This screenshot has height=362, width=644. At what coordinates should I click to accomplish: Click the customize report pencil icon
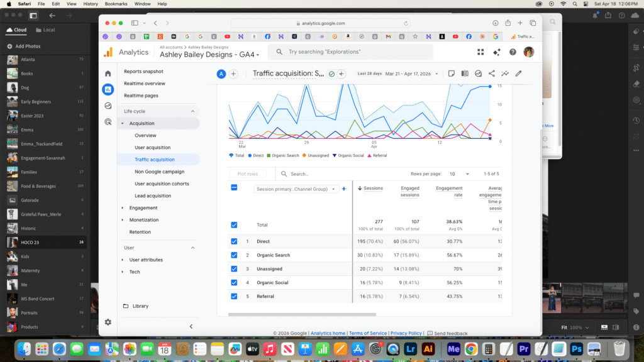[x=518, y=74]
